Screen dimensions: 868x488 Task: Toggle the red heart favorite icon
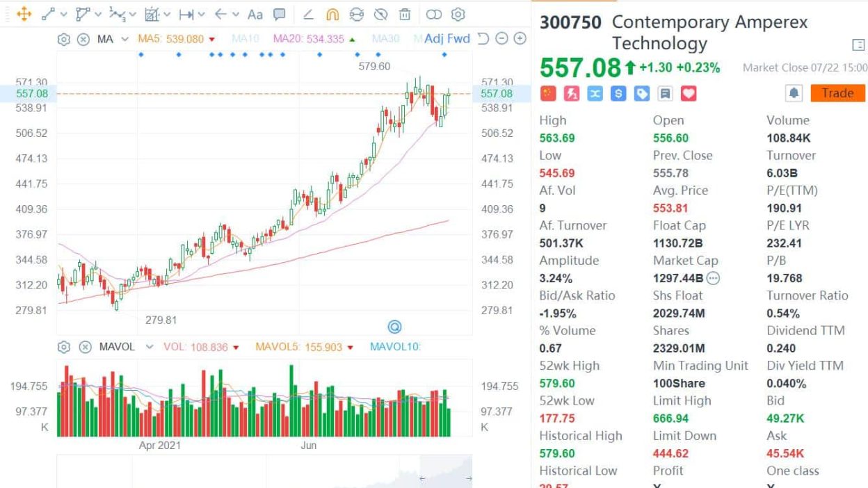click(x=689, y=93)
